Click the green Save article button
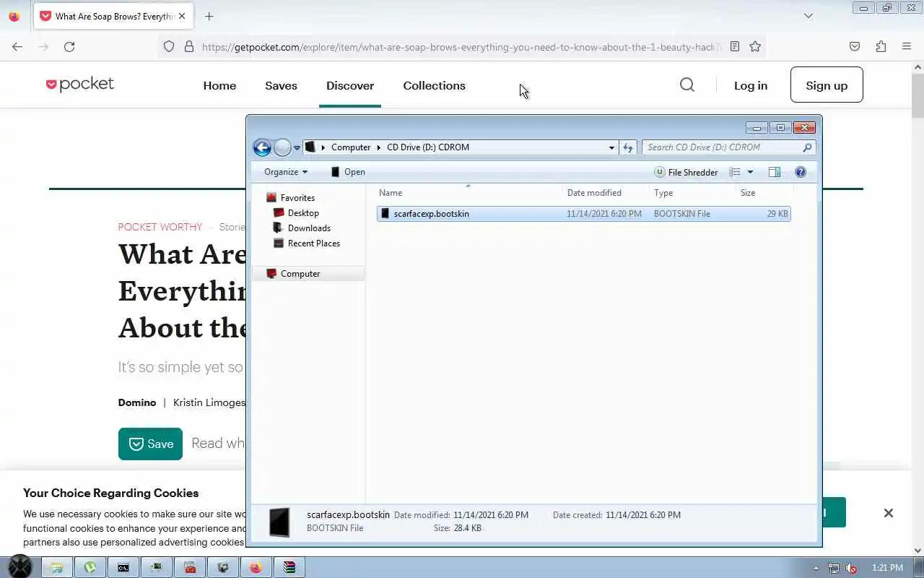Image resolution: width=924 pixels, height=578 pixels. tap(150, 444)
